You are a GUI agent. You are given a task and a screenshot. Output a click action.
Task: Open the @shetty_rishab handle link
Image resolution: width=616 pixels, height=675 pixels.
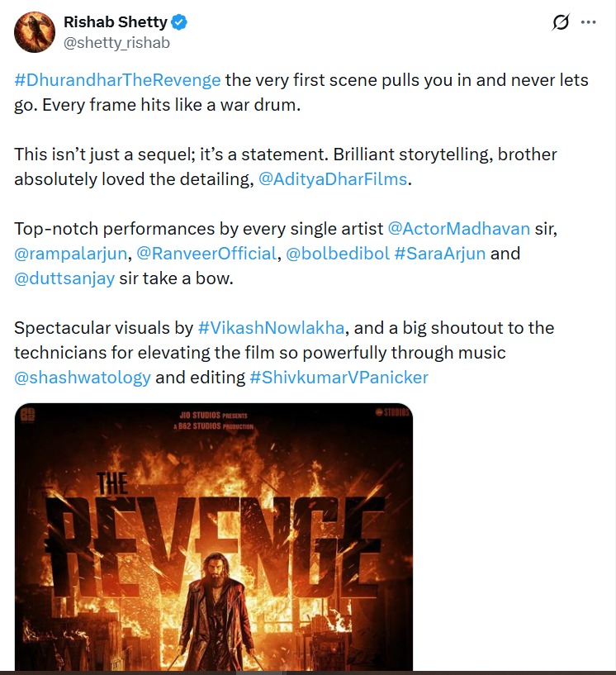pos(116,42)
